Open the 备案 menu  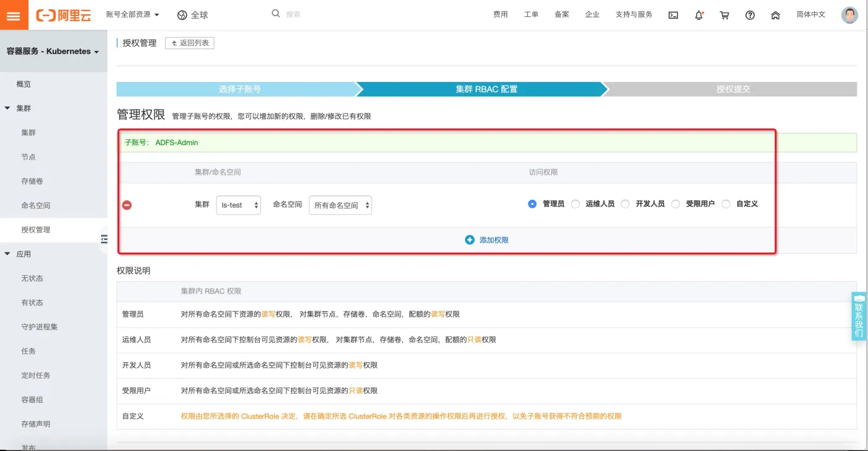click(562, 14)
